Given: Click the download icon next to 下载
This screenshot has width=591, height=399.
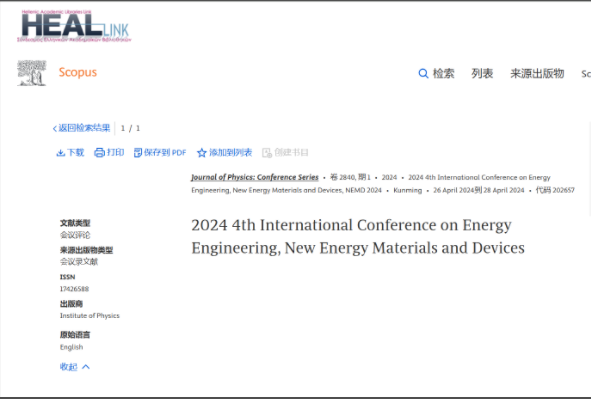Looking at the screenshot, I should [60, 153].
